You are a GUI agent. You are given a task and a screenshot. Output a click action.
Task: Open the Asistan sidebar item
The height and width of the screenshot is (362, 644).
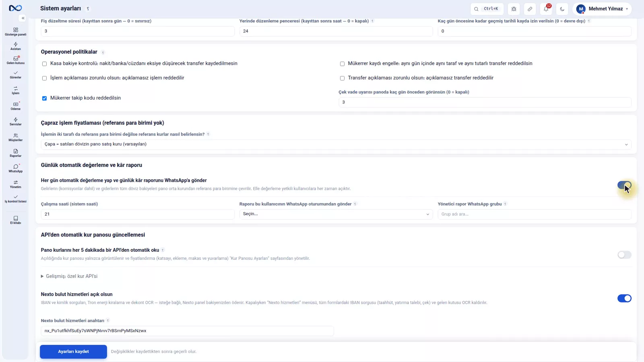15,46
